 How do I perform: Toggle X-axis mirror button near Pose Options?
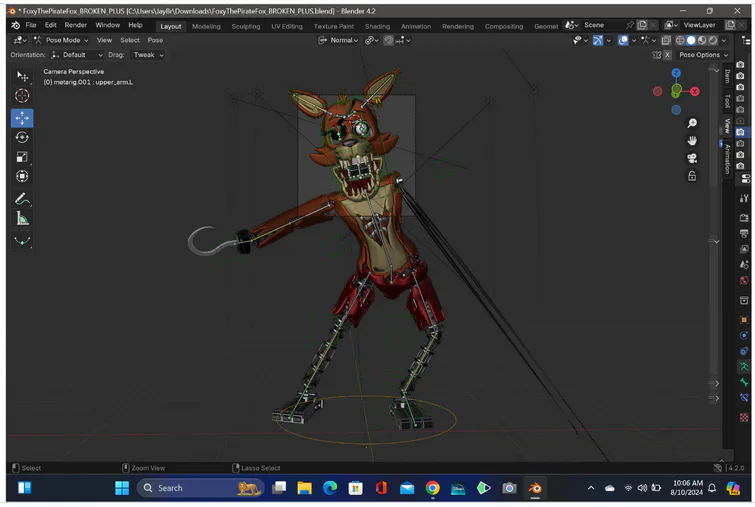coord(667,55)
